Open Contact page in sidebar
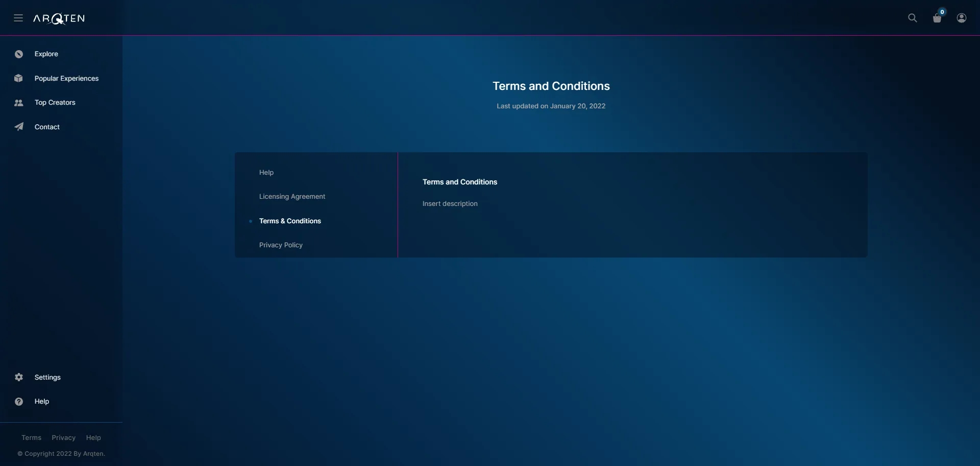Screen dimensions: 980x466 pos(47,127)
